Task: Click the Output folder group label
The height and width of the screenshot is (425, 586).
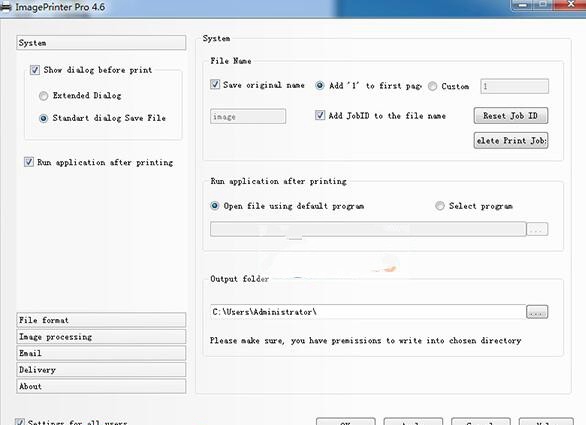Action: point(240,279)
